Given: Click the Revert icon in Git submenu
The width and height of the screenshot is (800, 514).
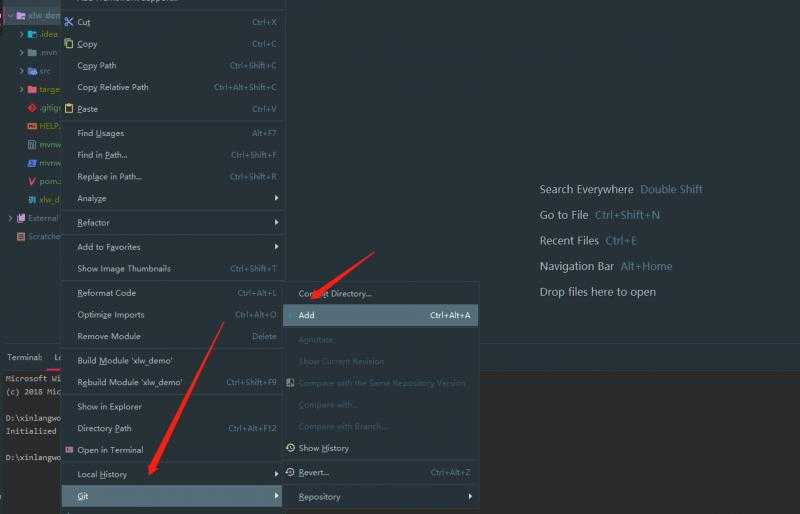Looking at the screenshot, I should [x=290, y=472].
